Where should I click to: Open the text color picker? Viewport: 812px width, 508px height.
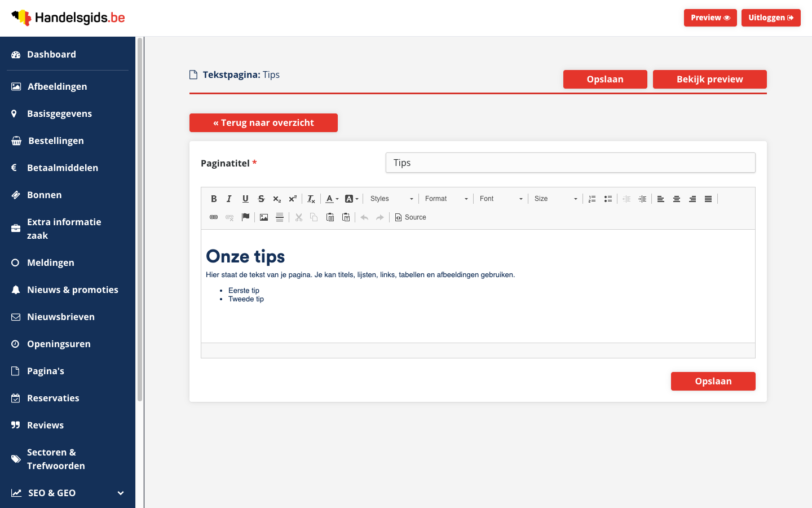[x=332, y=199]
